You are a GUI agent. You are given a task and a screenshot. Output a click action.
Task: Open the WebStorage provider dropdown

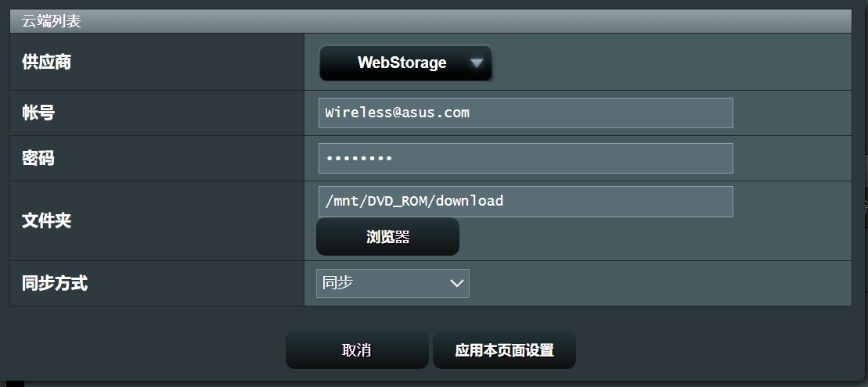(x=405, y=63)
